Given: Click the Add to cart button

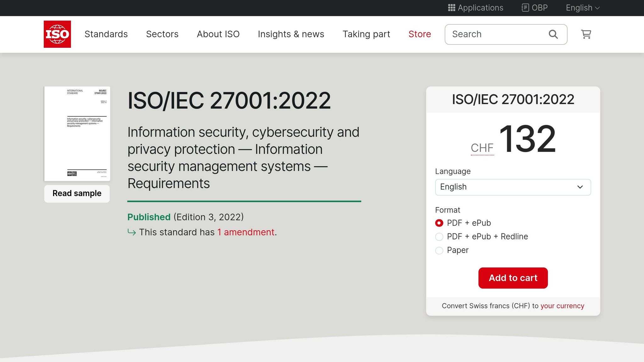Looking at the screenshot, I should (513, 278).
